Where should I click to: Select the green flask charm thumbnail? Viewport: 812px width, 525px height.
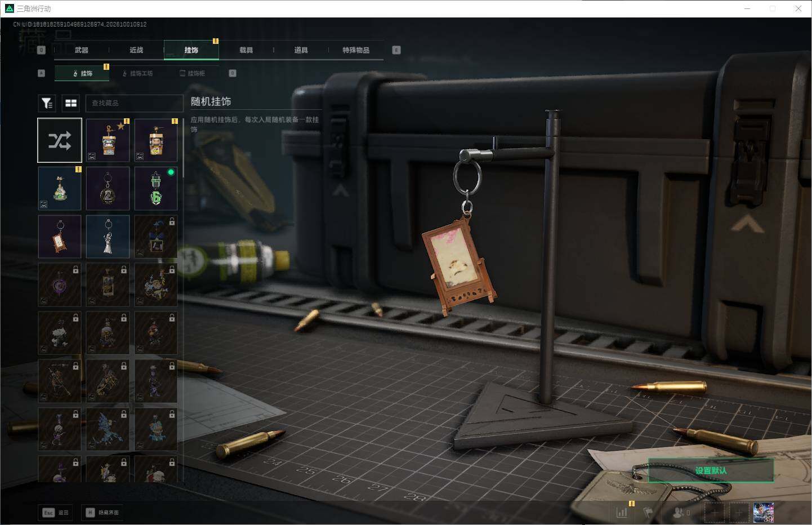[x=60, y=188]
